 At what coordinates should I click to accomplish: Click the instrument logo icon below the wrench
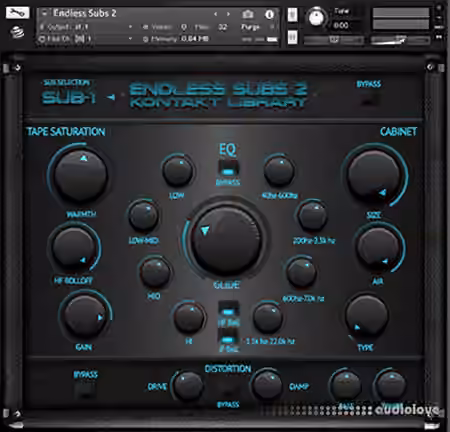(17, 33)
